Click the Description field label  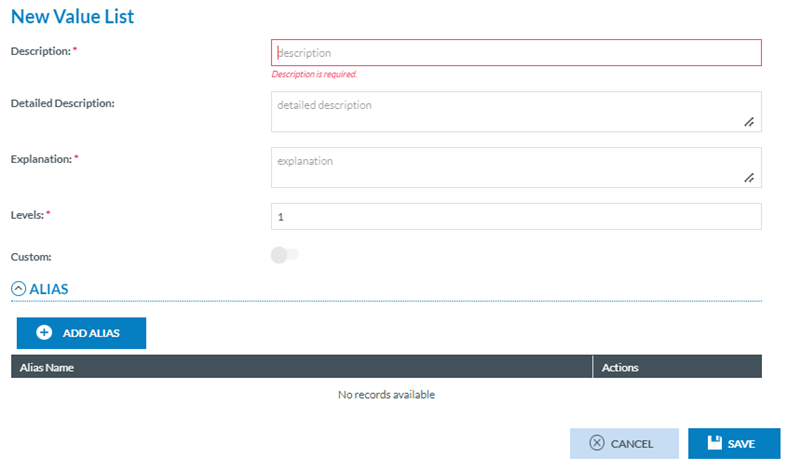(x=39, y=50)
